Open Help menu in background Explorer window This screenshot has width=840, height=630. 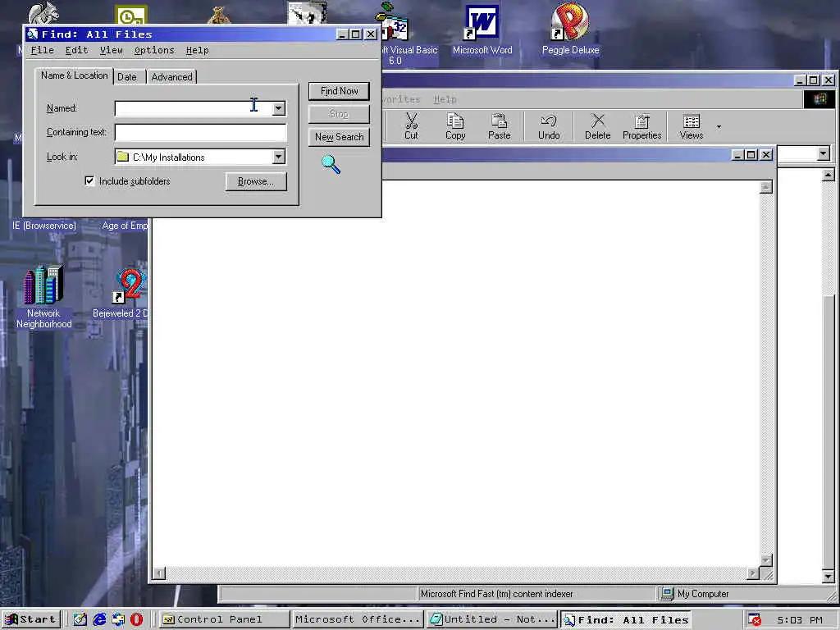(x=445, y=99)
